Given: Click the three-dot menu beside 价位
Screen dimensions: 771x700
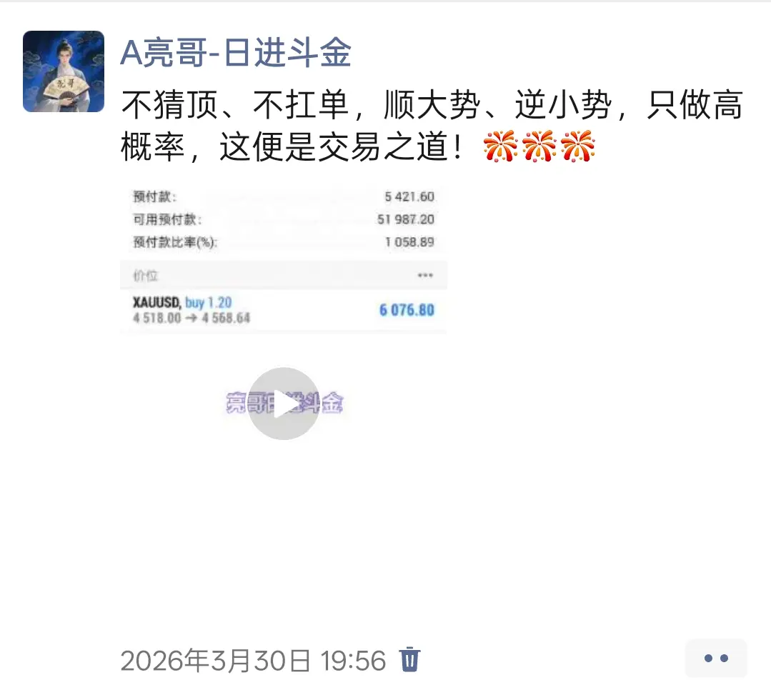Looking at the screenshot, I should 425,275.
